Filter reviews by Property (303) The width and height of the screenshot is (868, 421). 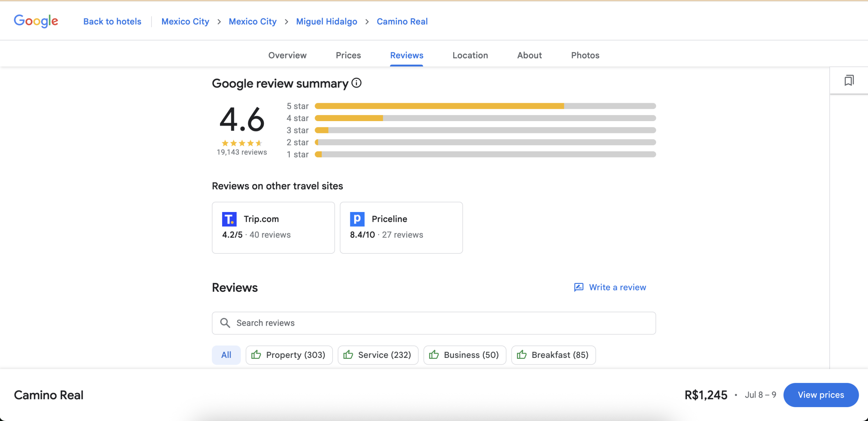click(x=289, y=355)
